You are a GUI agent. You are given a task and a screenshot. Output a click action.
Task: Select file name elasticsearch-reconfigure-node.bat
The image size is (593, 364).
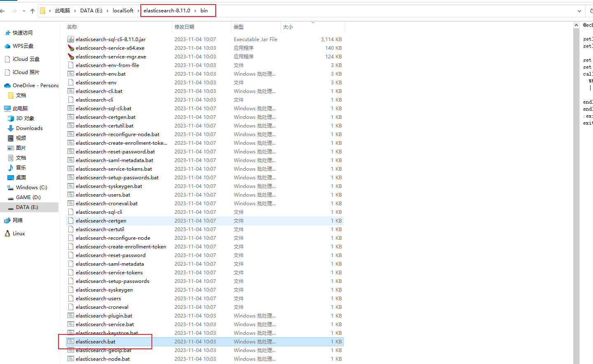(x=118, y=134)
